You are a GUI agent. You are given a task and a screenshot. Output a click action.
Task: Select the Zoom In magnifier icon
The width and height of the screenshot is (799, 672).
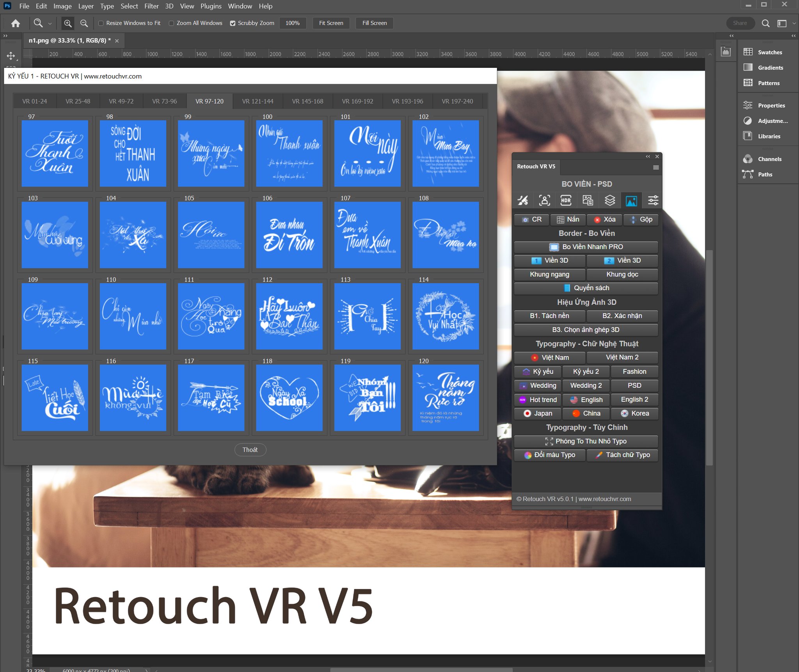pyautogui.click(x=68, y=23)
